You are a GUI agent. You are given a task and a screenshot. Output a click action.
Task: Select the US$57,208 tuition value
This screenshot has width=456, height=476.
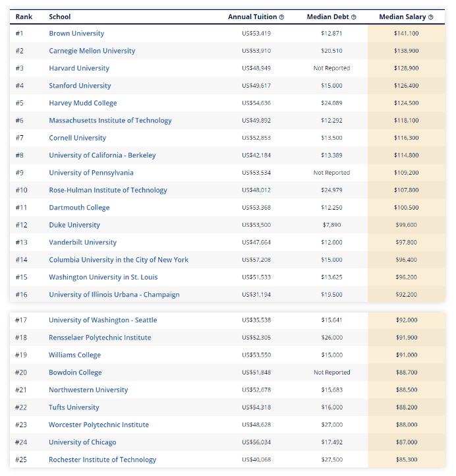click(256, 260)
